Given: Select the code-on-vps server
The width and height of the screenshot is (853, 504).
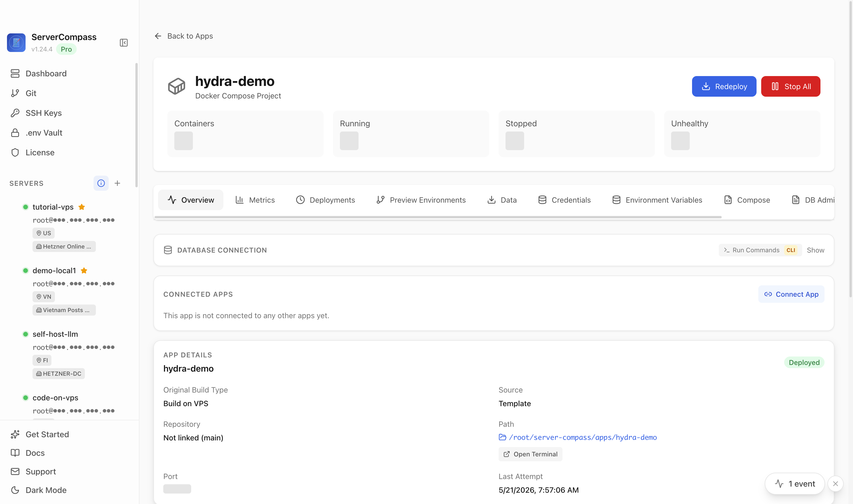Looking at the screenshot, I should pyautogui.click(x=55, y=397).
